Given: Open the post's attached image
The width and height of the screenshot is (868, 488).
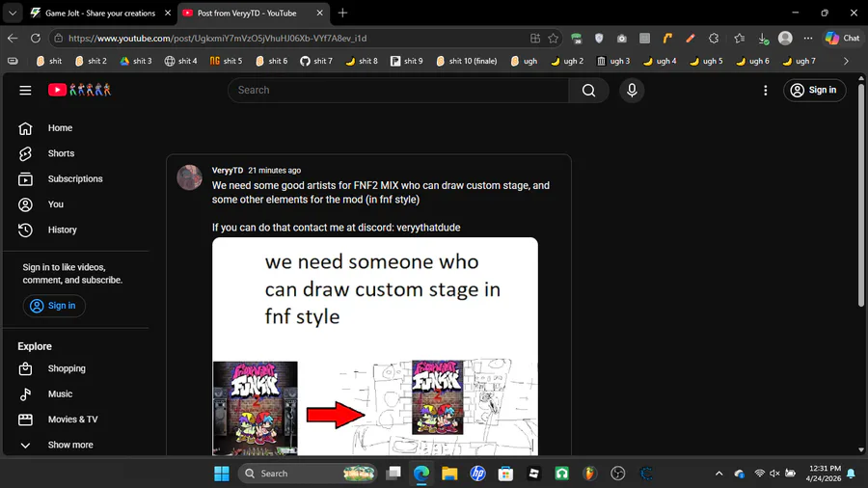Looking at the screenshot, I should click(375, 346).
